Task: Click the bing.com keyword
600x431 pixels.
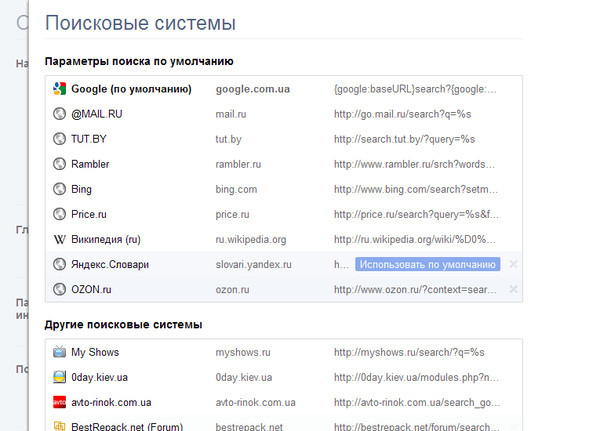Action: pos(236,189)
